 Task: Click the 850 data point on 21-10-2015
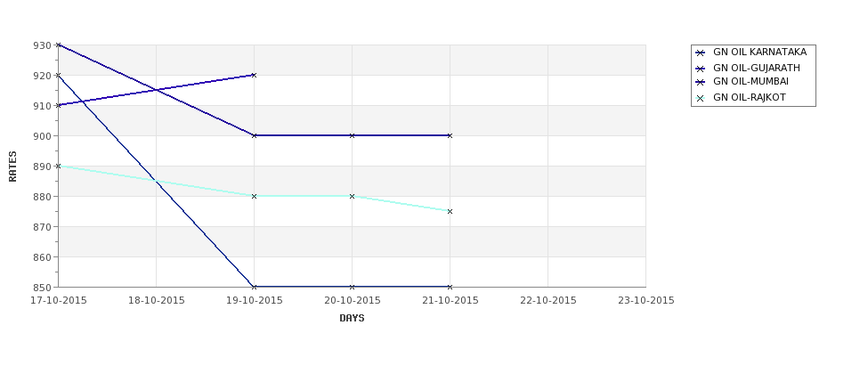[450, 287]
